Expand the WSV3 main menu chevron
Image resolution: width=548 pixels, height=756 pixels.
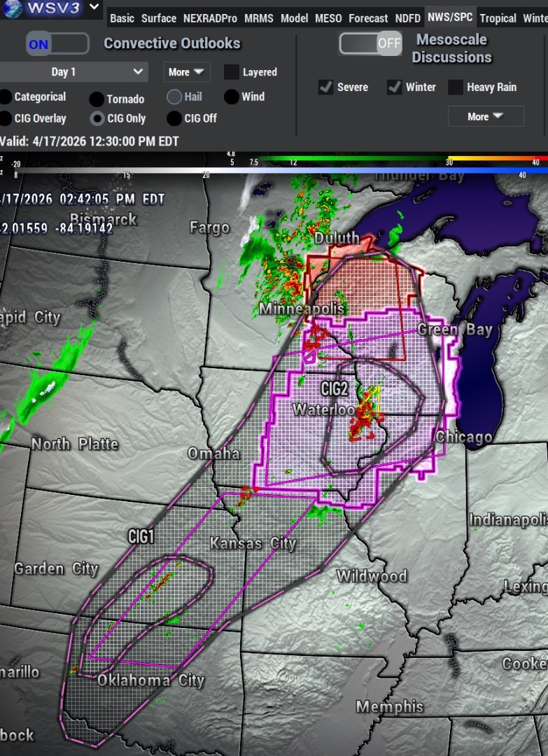click(94, 8)
